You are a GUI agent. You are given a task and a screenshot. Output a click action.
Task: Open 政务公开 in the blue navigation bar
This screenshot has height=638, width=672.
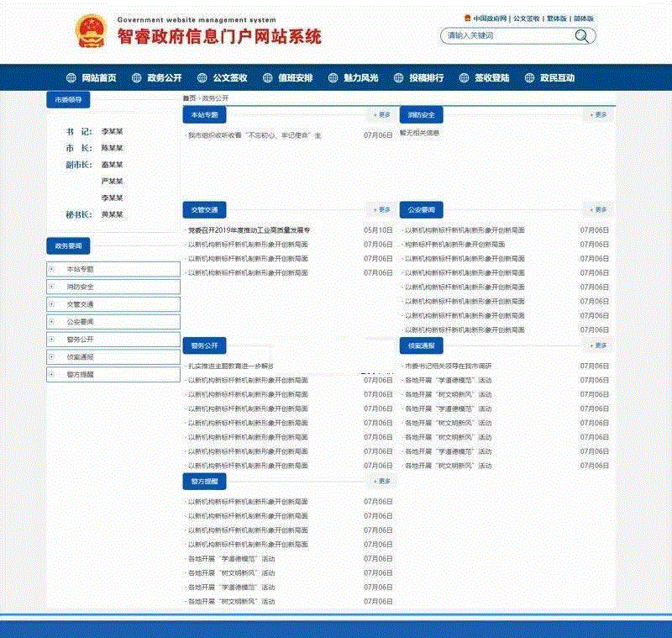[x=165, y=77]
